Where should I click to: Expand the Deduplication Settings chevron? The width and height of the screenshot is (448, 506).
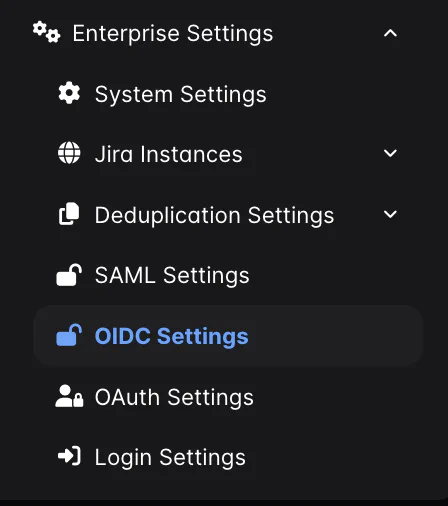tap(390, 214)
